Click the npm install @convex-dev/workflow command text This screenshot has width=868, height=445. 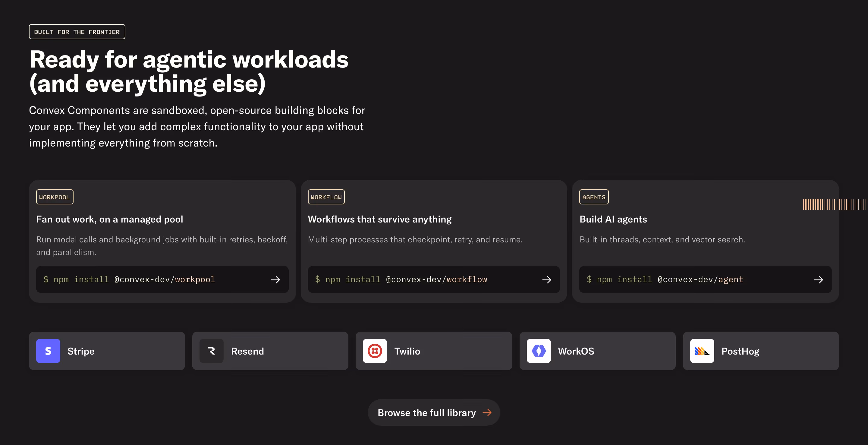coord(401,279)
